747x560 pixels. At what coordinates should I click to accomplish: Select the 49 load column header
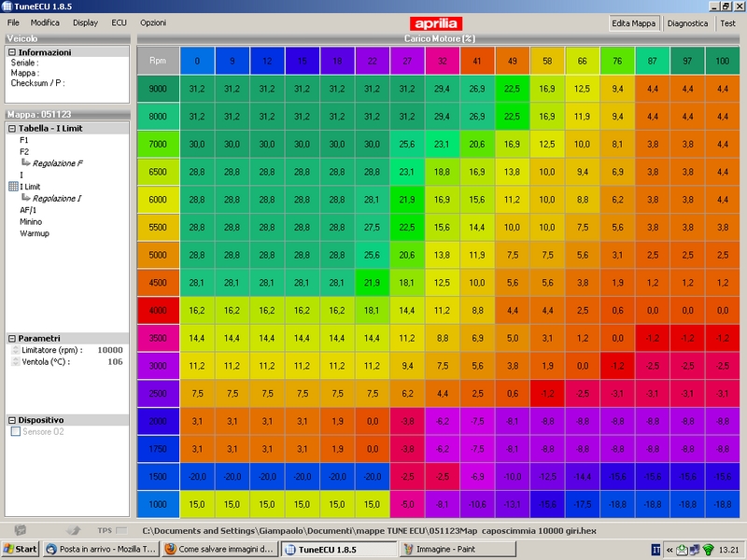512,61
